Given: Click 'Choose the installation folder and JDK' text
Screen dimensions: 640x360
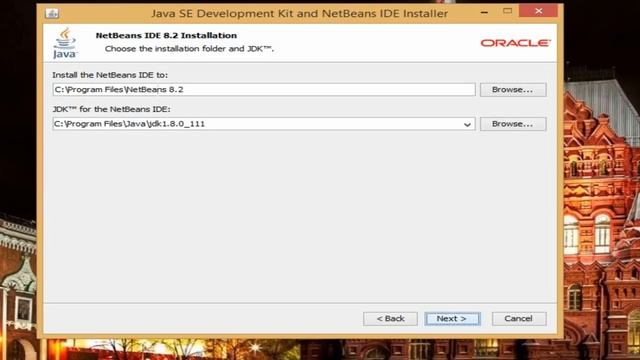Looking at the screenshot, I should coord(189,49).
